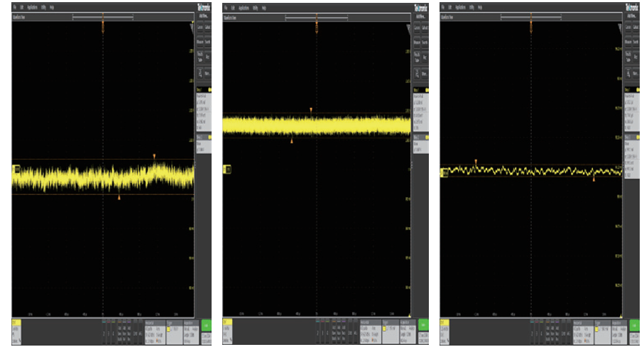Toggle green Run/Stop button in left oscilloscope
The height and width of the screenshot is (347, 644).
[x=206, y=326]
